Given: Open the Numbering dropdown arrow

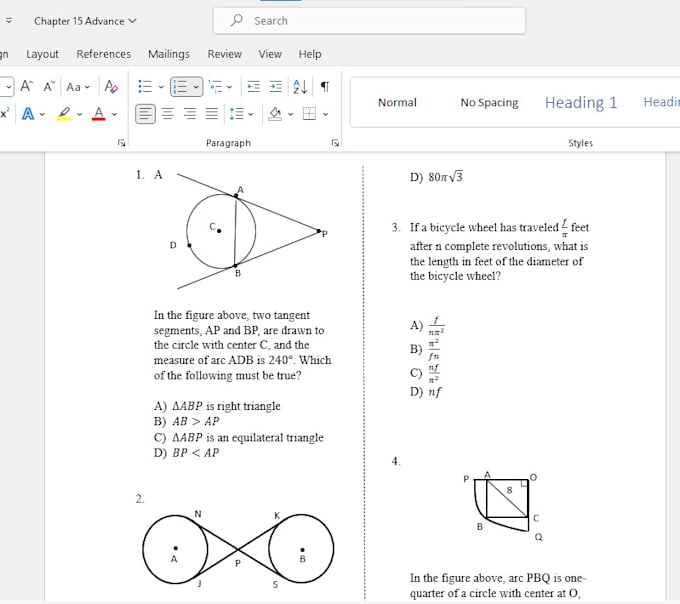Looking at the screenshot, I should (x=196, y=87).
